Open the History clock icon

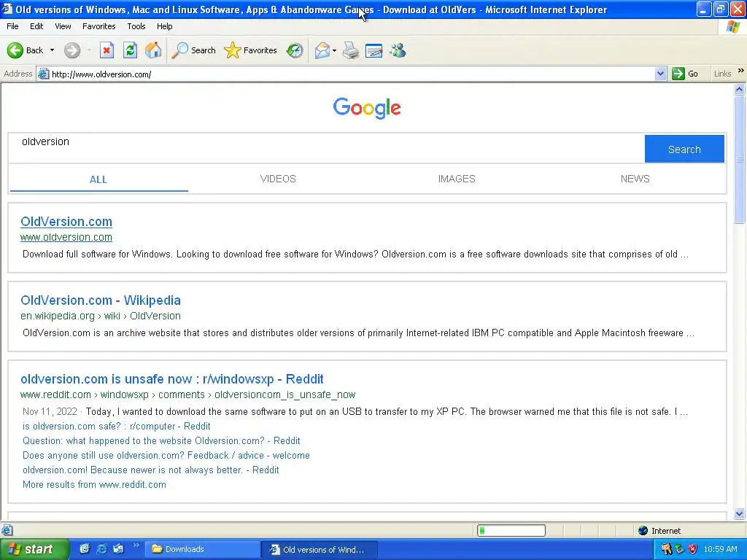[x=295, y=50]
